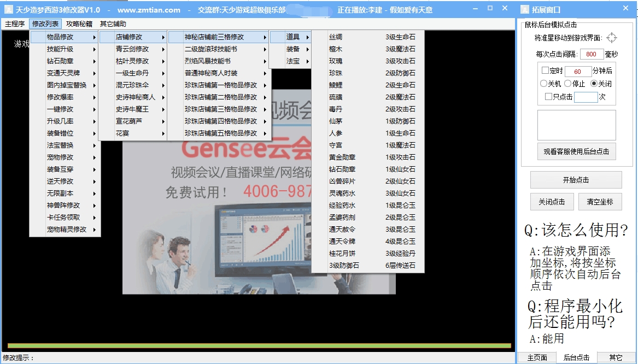Open the 普通神秘商人时装 submenu

coord(220,73)
